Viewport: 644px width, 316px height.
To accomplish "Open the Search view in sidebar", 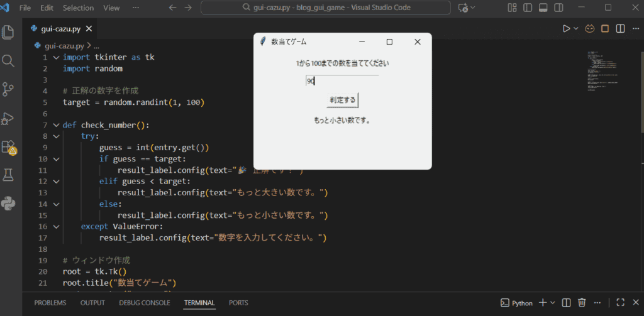I will [9, 60].
